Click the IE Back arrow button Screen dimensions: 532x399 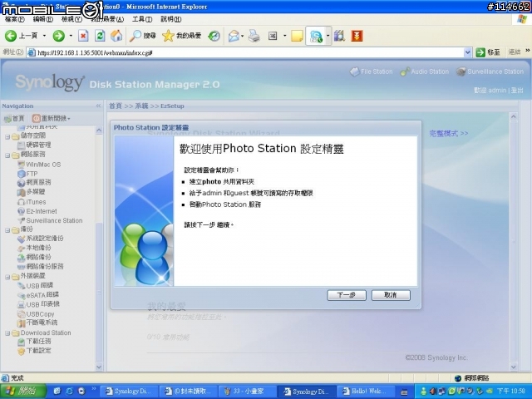point(11,36)
